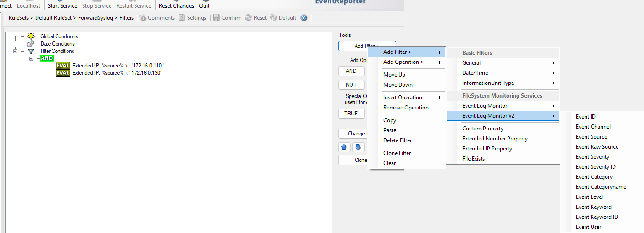This screenshot has width=644, height=233.
Task: Select Event Severity ID filter option
Action: (602, 167)
